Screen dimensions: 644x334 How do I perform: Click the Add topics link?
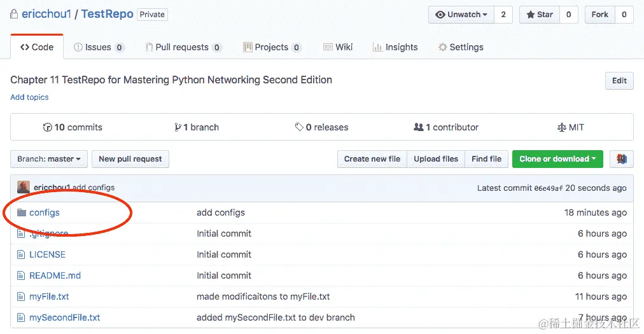coord(29,97)
